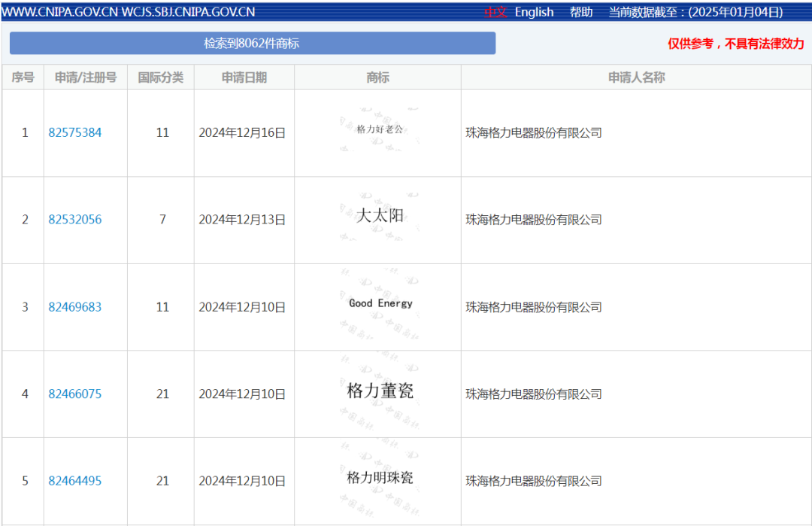Click sequence number 5 cell
Viewport: 812px width, 526px height.
coord(24,482)
